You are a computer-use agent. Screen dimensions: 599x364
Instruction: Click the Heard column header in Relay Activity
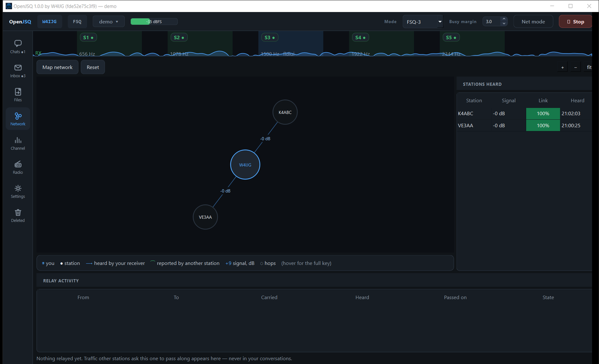point(362,297)
